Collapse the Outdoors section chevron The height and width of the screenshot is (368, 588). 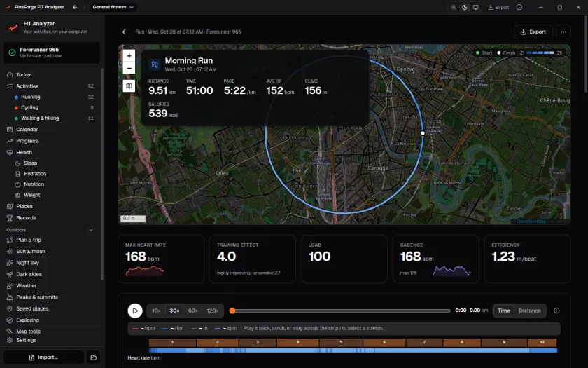[91, 230]
